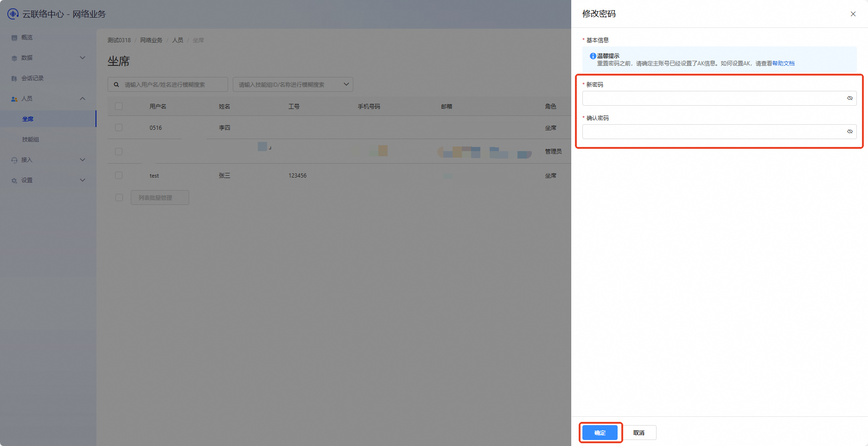The image size is (868, 446).
Task: Close the 修改密码 panel with X
Action: coord(853,14)
